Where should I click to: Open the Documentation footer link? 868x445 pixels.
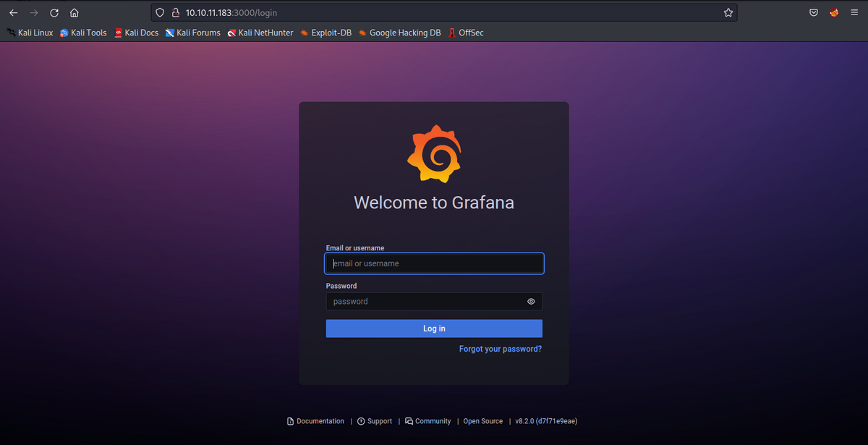tap(315, 421)
